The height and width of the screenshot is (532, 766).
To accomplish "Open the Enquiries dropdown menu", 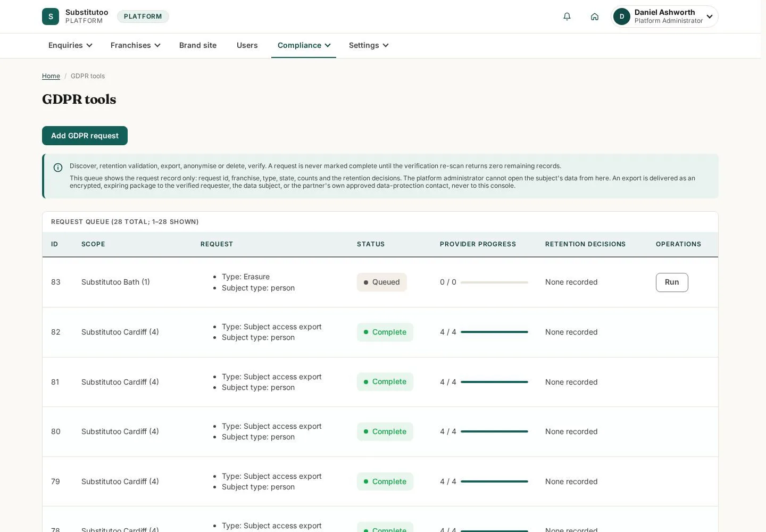I will pyautogui.click(x=70, y=45).
